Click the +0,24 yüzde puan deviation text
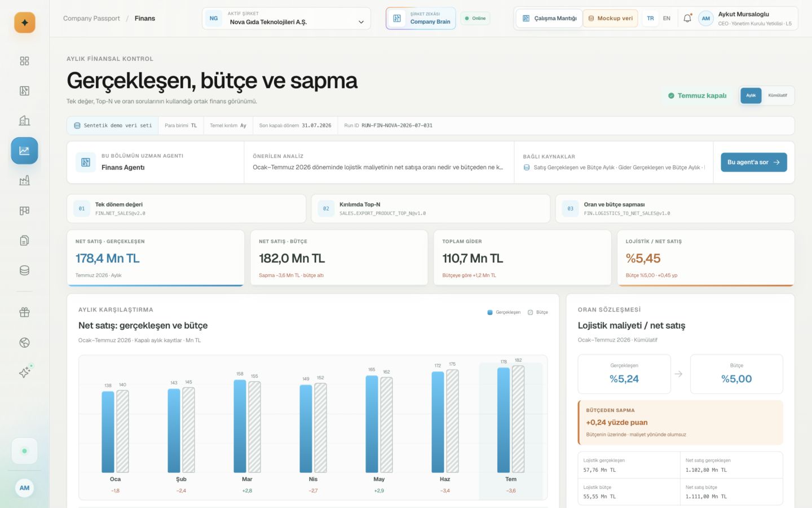Image resolution: width=812 pixels, height=508 pixels. pyautogui.click(x=617, y=422)
